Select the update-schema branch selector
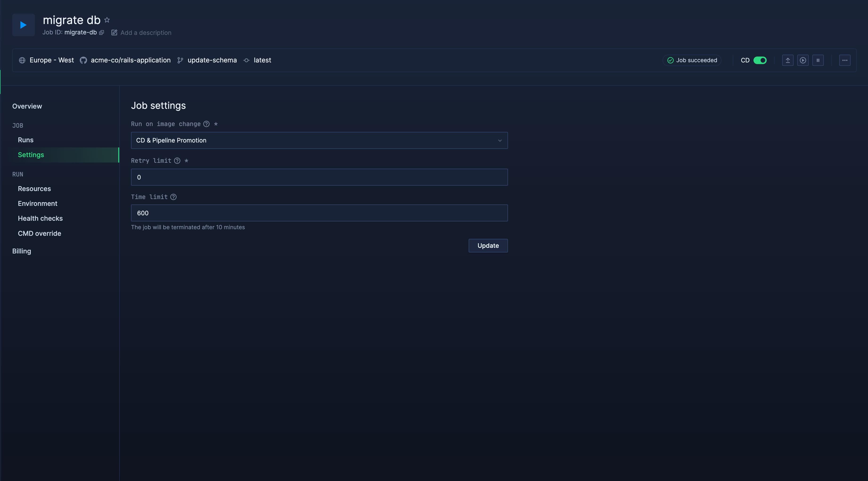This screenshot has width=868, height=481. (212, 60)
